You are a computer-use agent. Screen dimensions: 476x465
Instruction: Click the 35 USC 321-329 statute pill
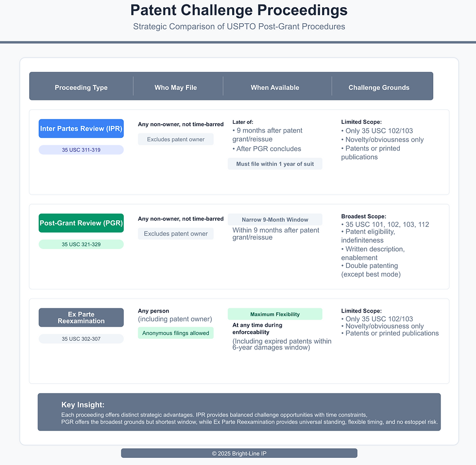pos(81,244)
